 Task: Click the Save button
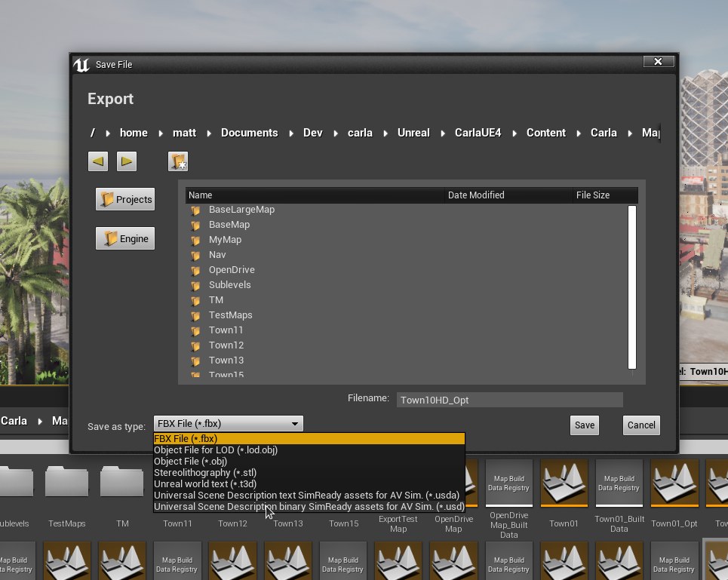(x=584, y=425)
